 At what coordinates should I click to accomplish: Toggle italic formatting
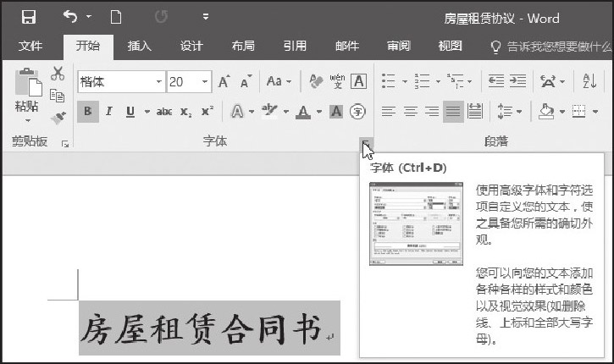pyautogui.click(x=109, y=112)
